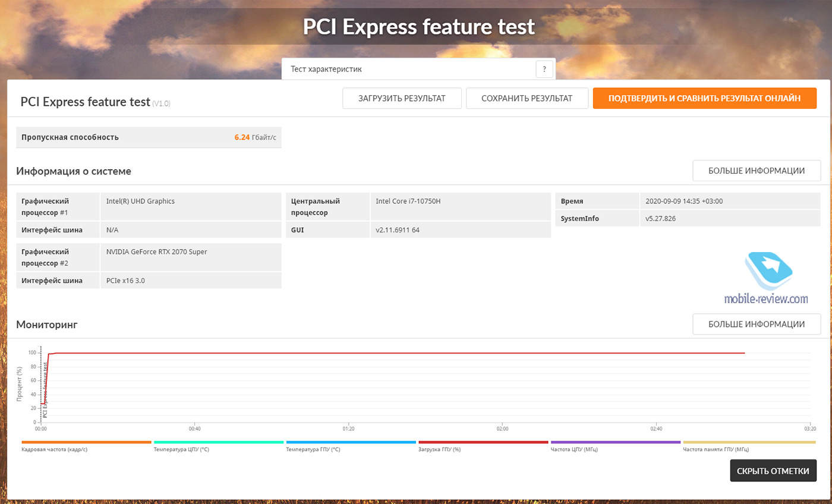Click the (V1.0) version label
The image size is (832, 504).
click(x=161, y=103)
